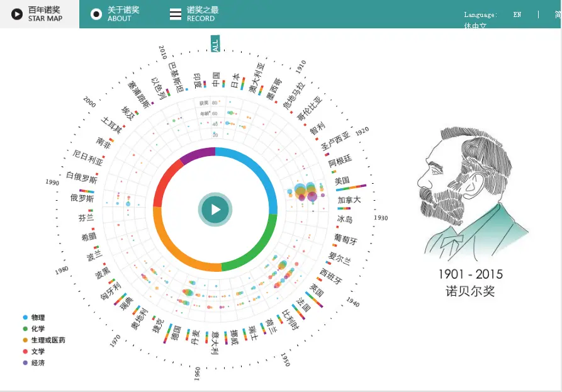The height and width of the screenshot is (392, 562).
Task: Switch language to EN
Action: click(517, 14)
